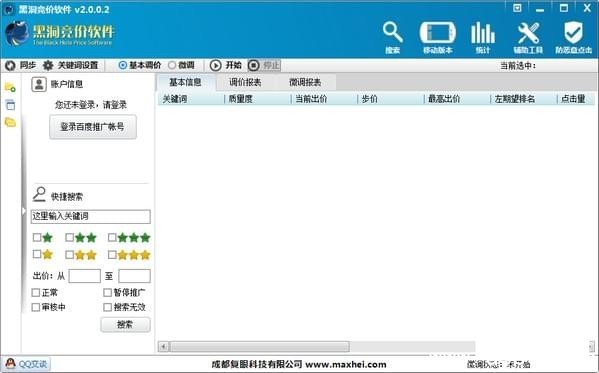The height and width of the screenshot is (373, 599).
Task: Click the account info (账户信息) avatar icon
Action: click(39, 84)
